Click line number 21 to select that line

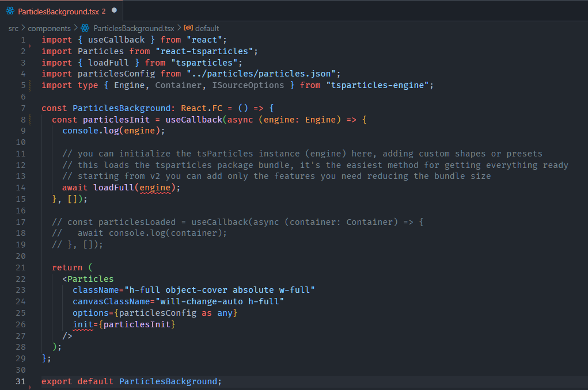click(x=20, y=267)
